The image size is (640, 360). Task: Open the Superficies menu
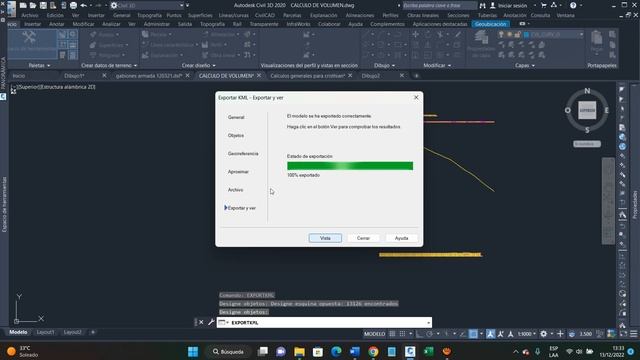point(200,15)
